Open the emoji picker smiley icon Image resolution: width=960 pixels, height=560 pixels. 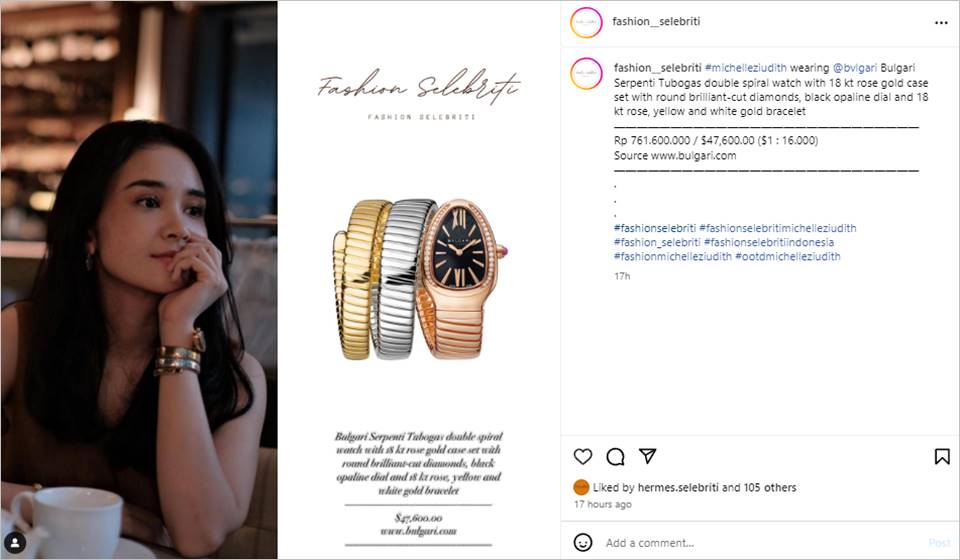(x=583, y=542)
